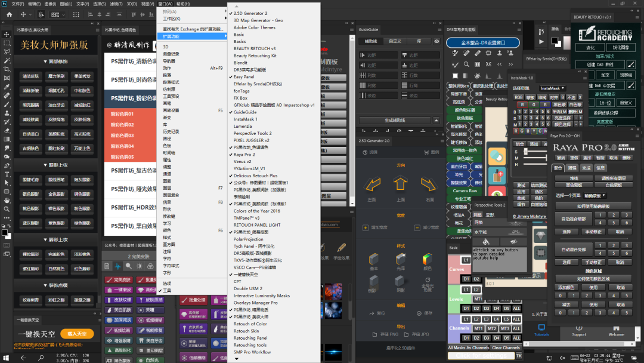Uncheck Raya Pro 2 in extensions submenu
The image size is (644, 363).
click(274, 155)
